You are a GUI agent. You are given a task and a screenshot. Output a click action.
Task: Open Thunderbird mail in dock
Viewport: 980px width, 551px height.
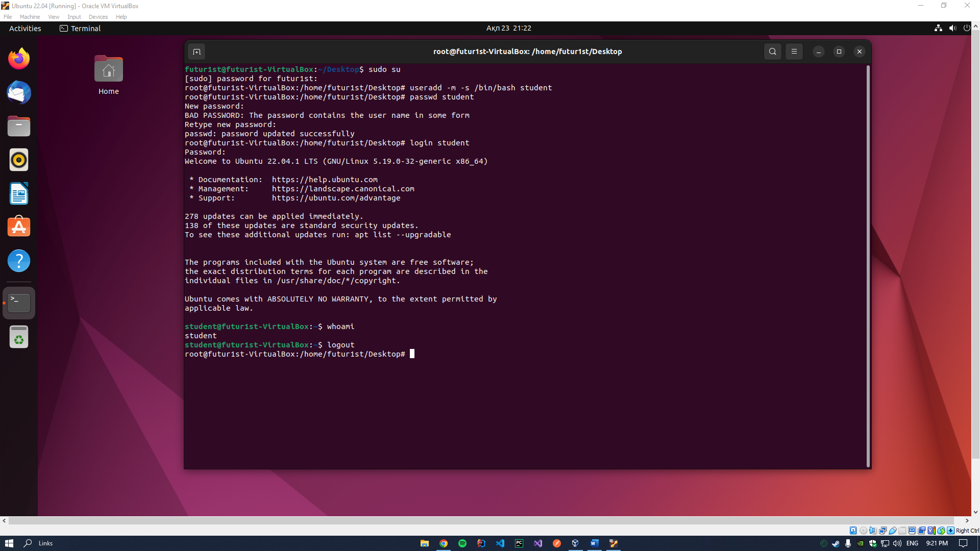click(19, 92)
